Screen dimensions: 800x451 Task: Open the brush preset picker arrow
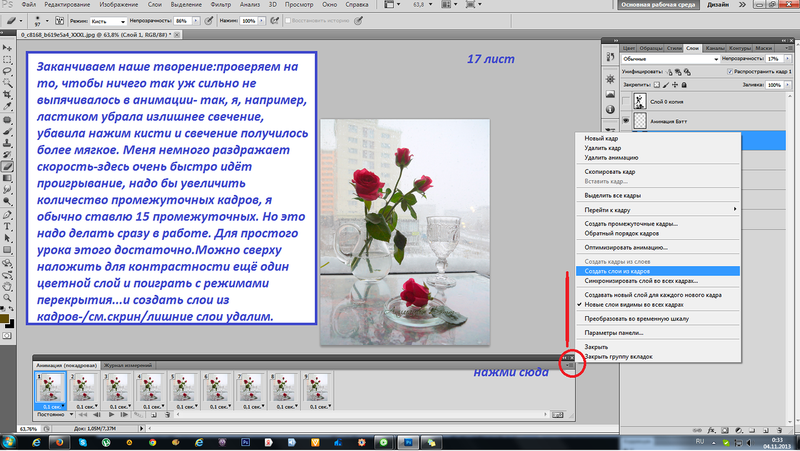47,21
